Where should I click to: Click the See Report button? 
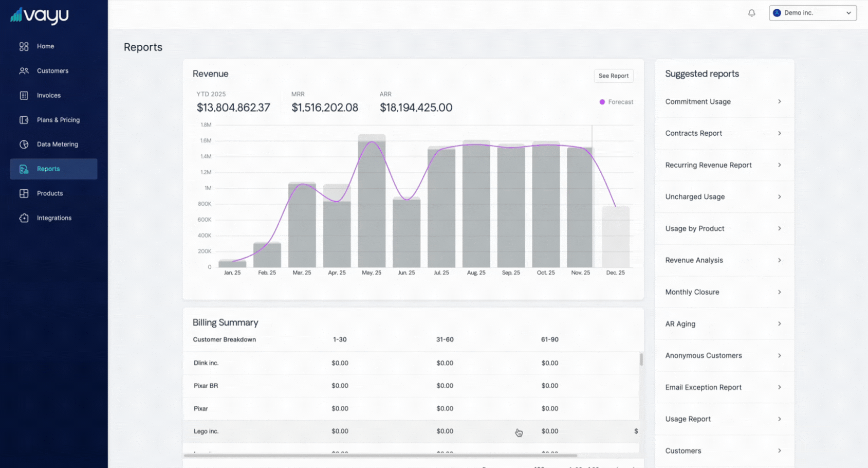pos(613,76)
